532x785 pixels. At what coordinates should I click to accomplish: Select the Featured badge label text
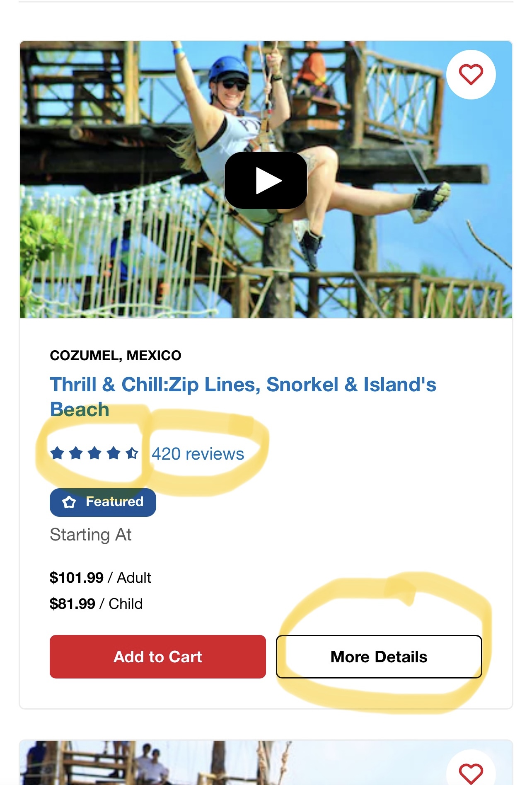[x=114, y=502]
